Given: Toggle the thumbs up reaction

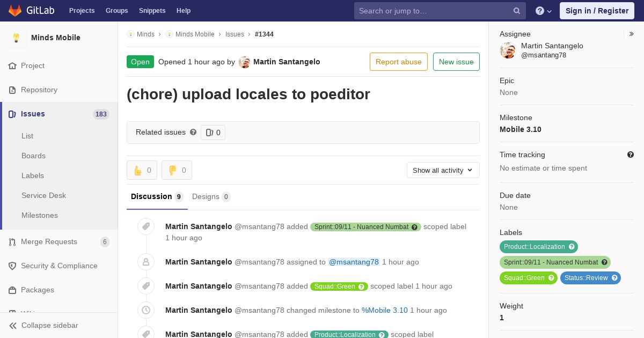Looking at the screenshot, I should point(142,170).
